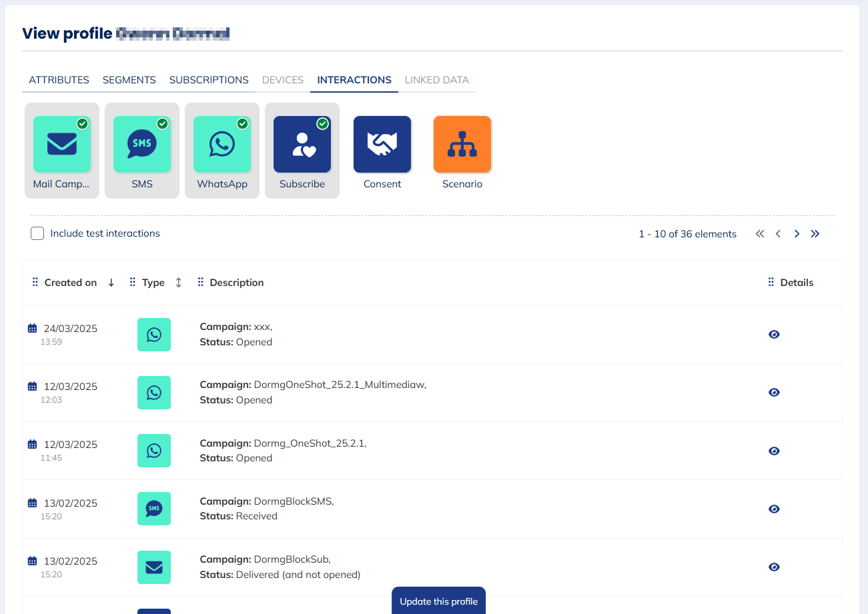Image resolution: width=868 pixels, height=614 pixels.
Task: Open details for DormgBlockSub mail interaction
Action: click(x=774, y=567)
